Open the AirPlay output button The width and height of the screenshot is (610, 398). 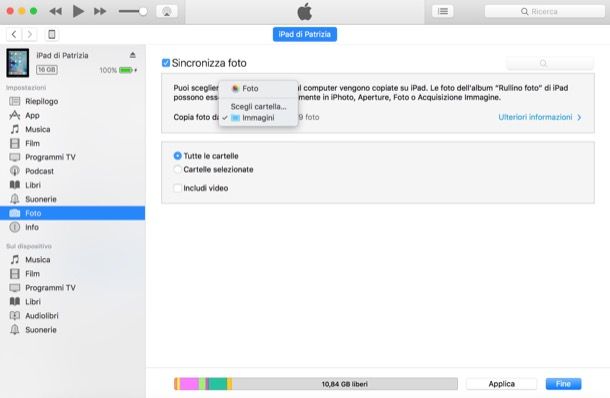click(x=167, y=11)
